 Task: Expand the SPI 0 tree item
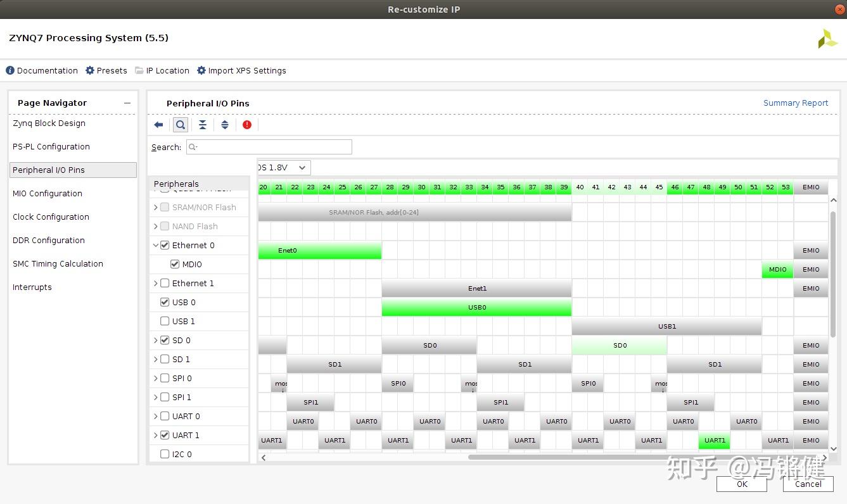(155, 378)
